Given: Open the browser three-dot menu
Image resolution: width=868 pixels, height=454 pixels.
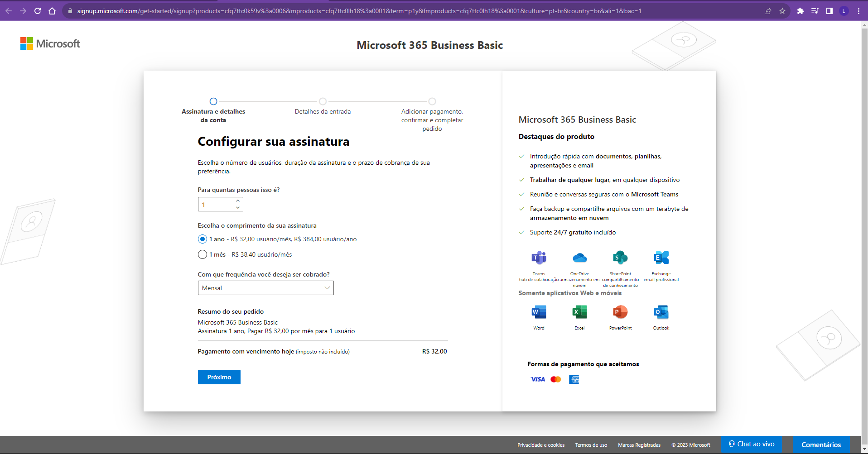Looking at the screenshot, I should point(858,11).
